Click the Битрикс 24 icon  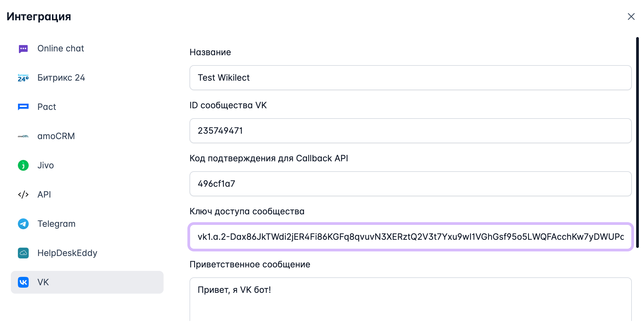pos(23,78)
